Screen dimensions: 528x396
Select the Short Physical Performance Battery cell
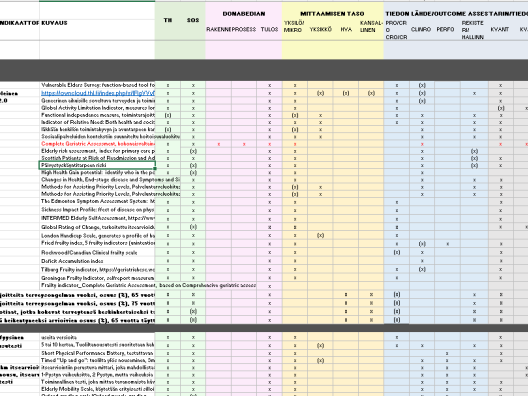click(97, 353)
